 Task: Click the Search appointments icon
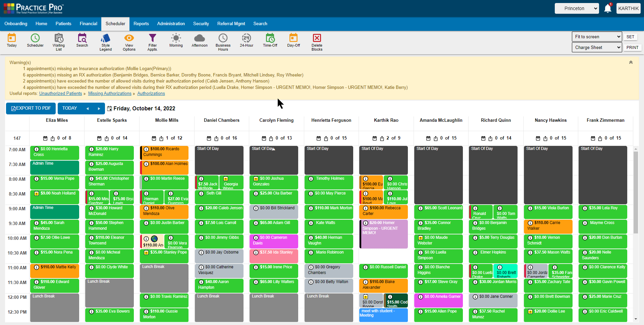(x=82, y=41)
